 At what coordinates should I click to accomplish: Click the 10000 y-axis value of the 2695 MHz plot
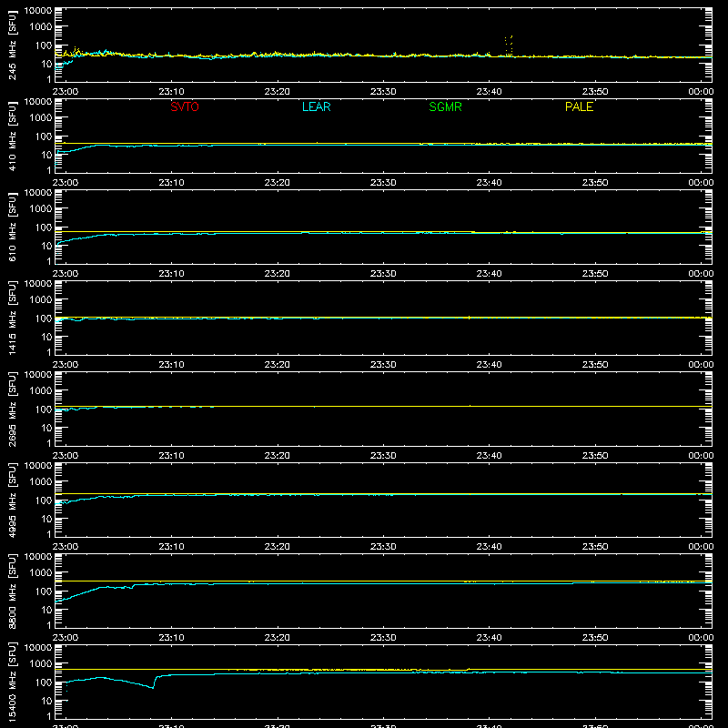(38, 375)
